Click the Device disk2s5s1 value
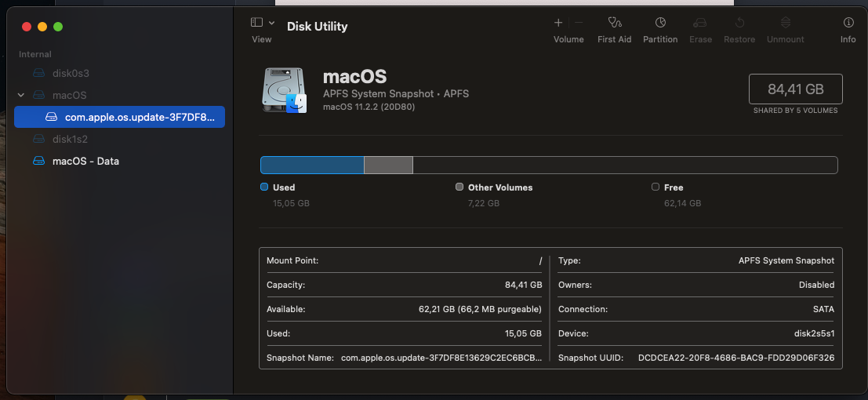868x400 pixels. pyautogui.click(x=815, y=333)
